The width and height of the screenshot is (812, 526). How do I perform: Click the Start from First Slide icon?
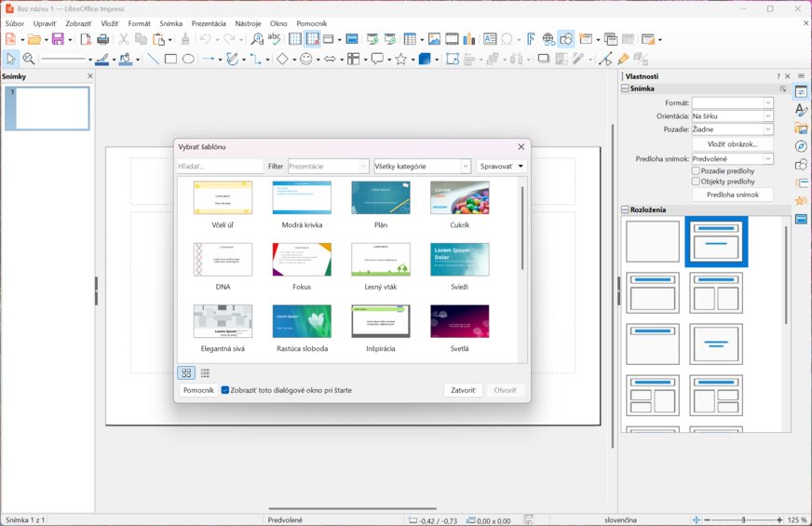tap(372, 39)
